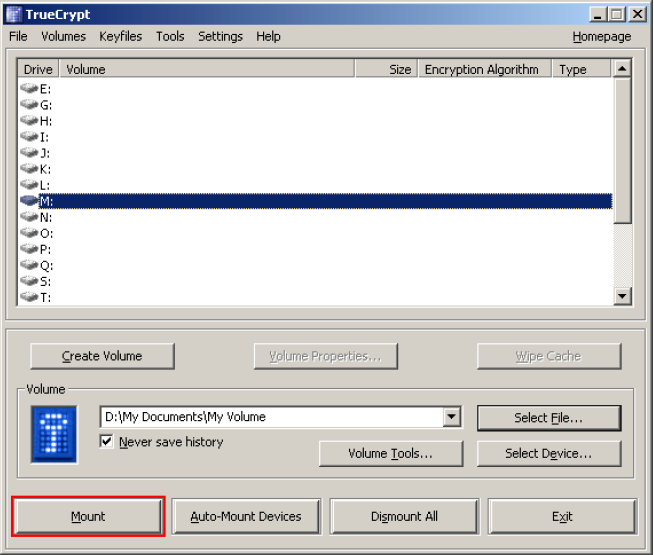
Task: Click the Type column header
Action: click(x=582, y=69)
